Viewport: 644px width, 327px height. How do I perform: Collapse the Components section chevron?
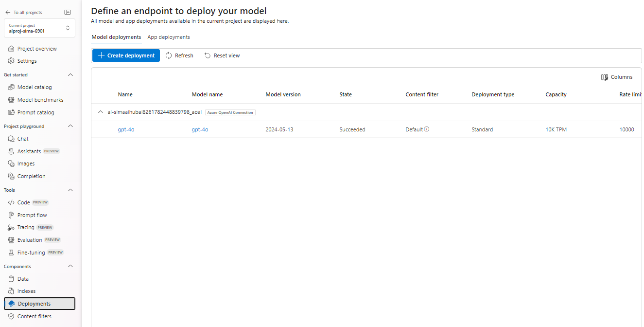[x=70, y=266]
